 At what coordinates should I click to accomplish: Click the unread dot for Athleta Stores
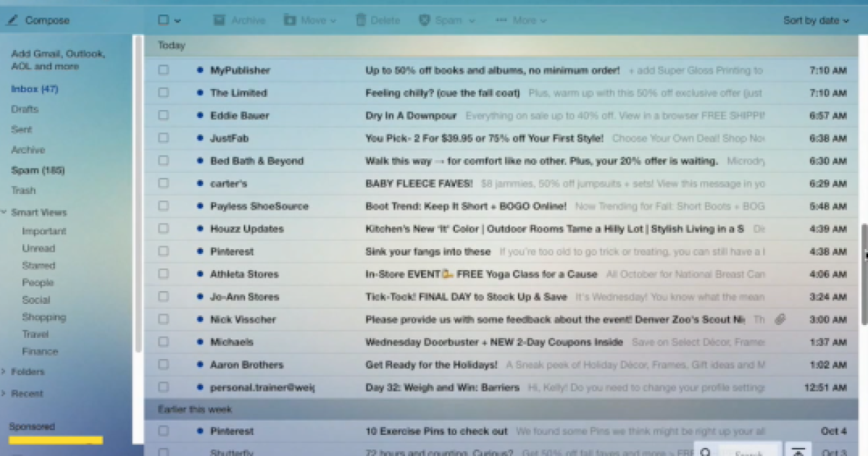point(199,274)
